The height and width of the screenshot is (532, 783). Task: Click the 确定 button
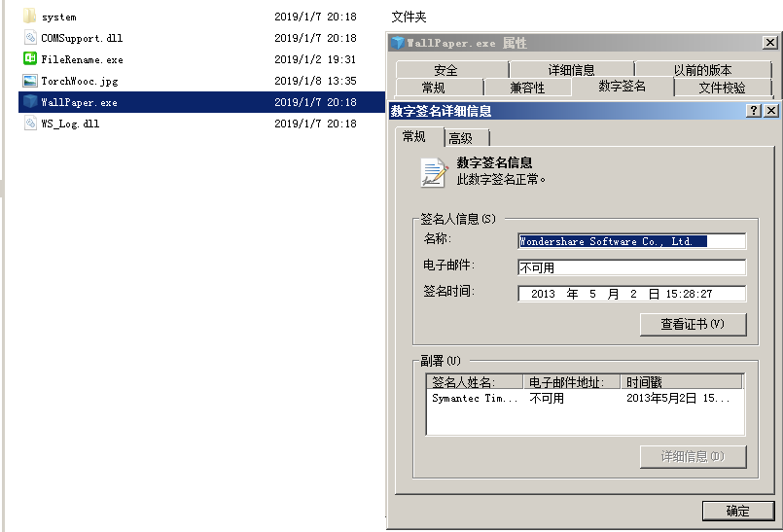(738, 511)
